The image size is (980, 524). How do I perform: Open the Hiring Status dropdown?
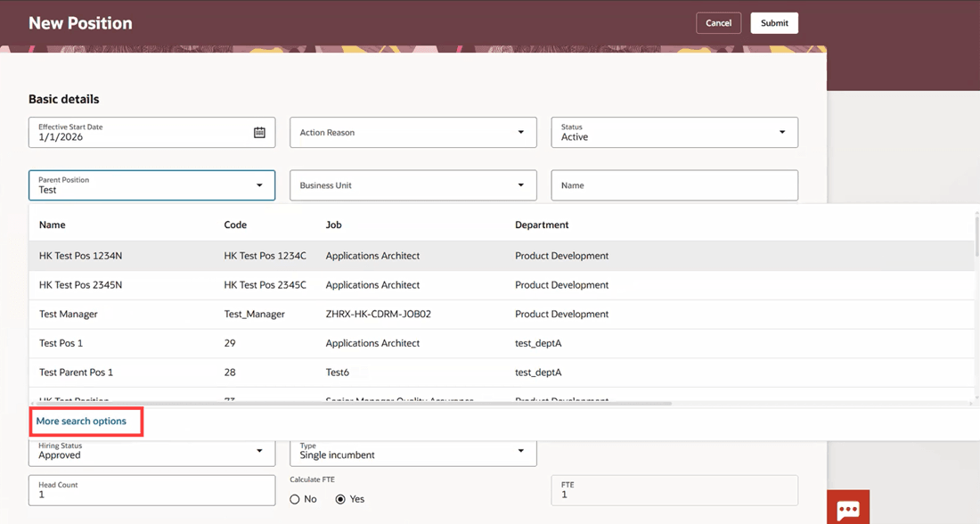pyautogui.click(x=151, y=452)
